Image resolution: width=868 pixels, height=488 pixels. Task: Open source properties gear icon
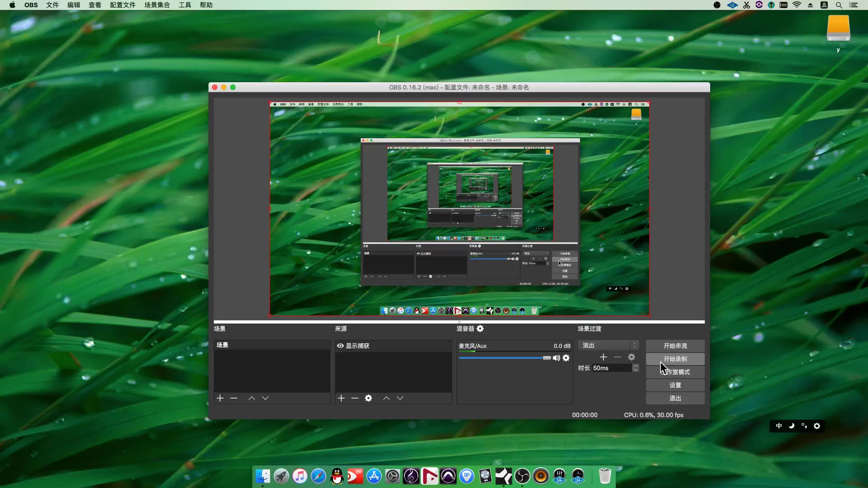(368, 398)
